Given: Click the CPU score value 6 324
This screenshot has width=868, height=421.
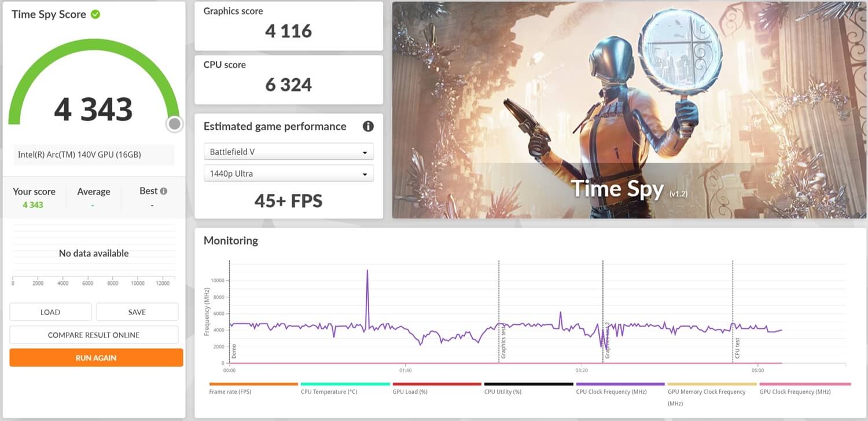Looking at the screenshot, I should [x=288, y=85].
